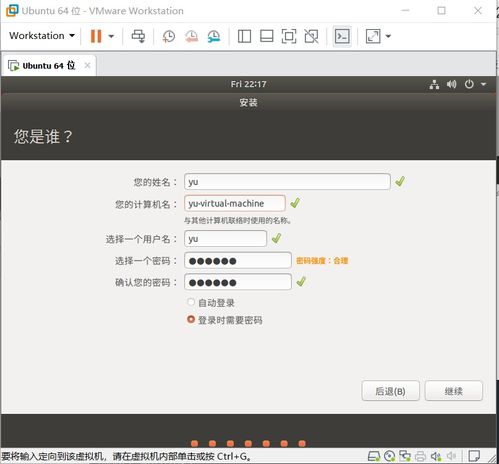
Task: Select the 自动登录 radio option
Action: pyautogui.click(x=191, y=302)
